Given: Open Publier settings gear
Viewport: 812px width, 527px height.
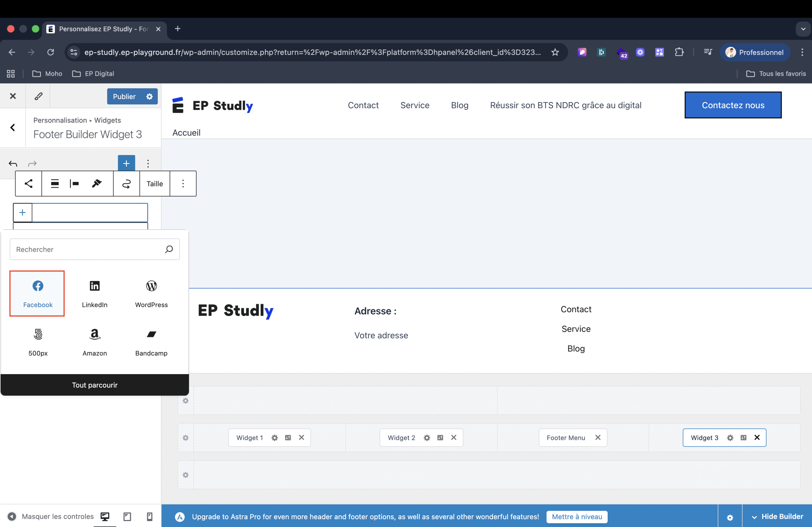Looking at the screenshot, I should (x=149, y=97).
